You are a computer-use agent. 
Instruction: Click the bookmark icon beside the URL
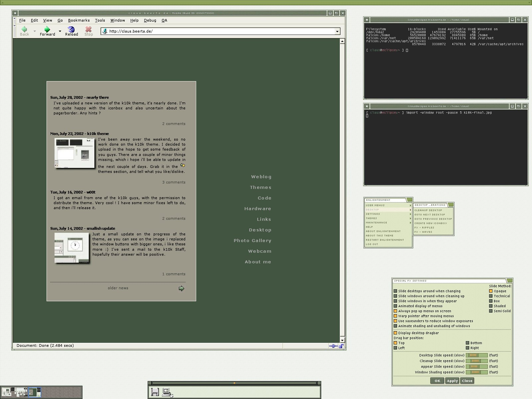(x=105, y=31)
